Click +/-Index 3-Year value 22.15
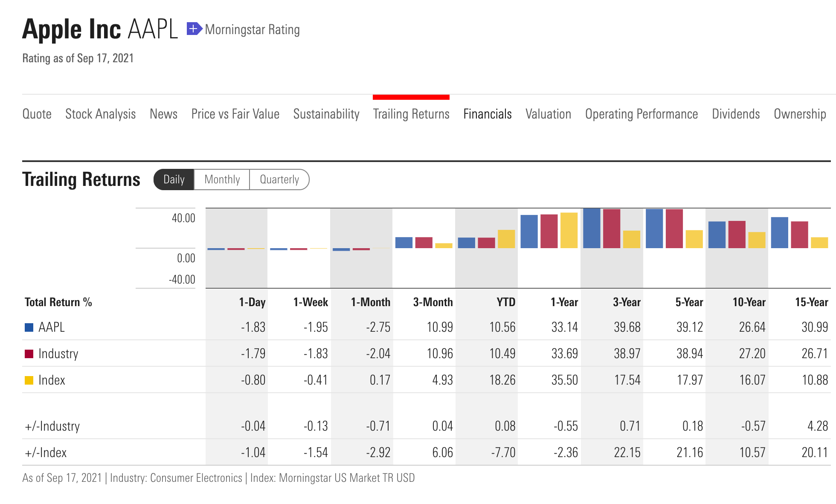The width and height of the screenshot is (836, 504). point(627,452)
